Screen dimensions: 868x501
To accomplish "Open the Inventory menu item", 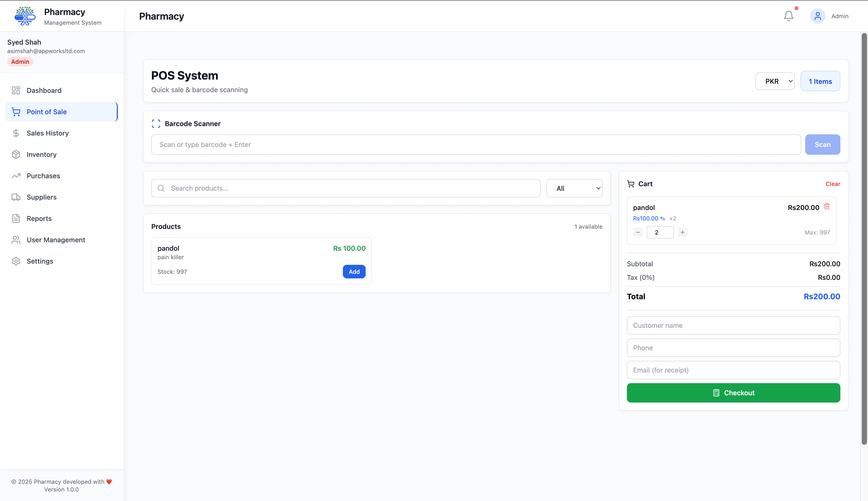I will click(62, 154).
